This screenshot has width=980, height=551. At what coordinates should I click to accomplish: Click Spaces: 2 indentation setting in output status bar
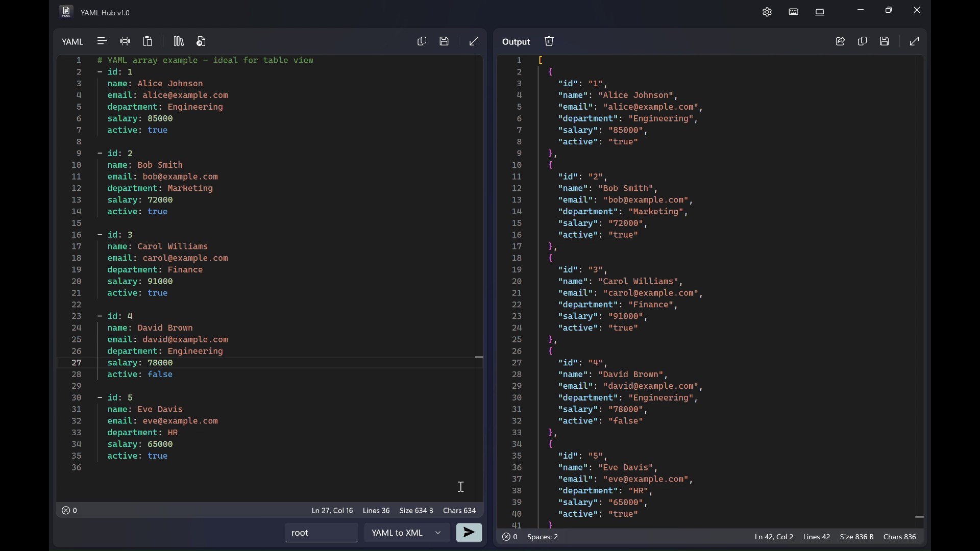point(544,537)
